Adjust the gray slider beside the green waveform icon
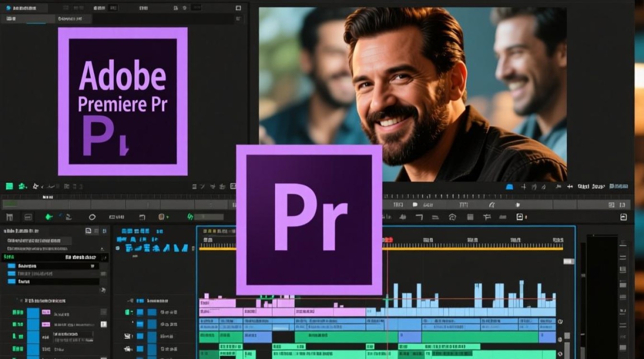The height and width of the screenshot is (359, 644). pyautogui.click(x=209, y=217)
